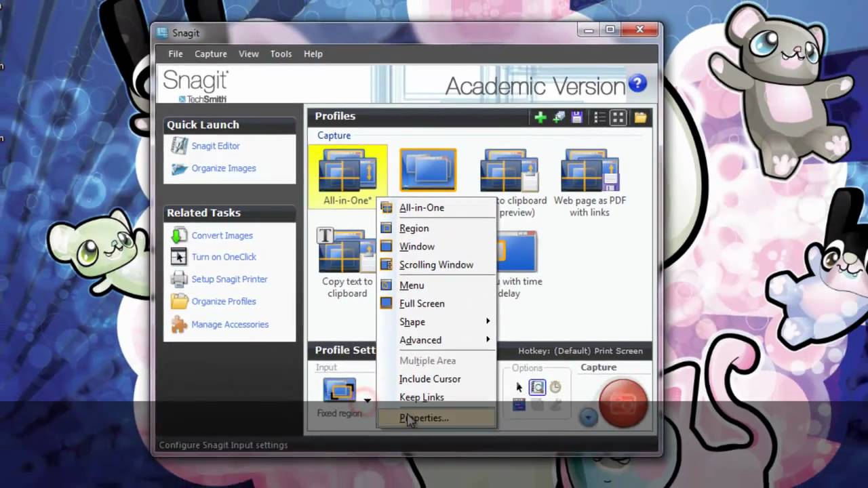Image resolution: width=868 pixels, height=488 pixels.
Task: Open Organize Images link
Action: point(224,168)
